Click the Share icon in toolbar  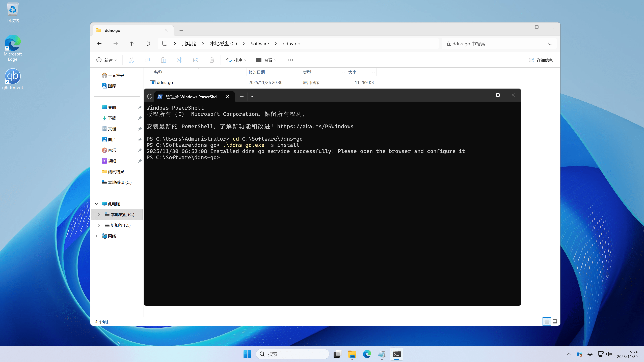coord(196,60)
